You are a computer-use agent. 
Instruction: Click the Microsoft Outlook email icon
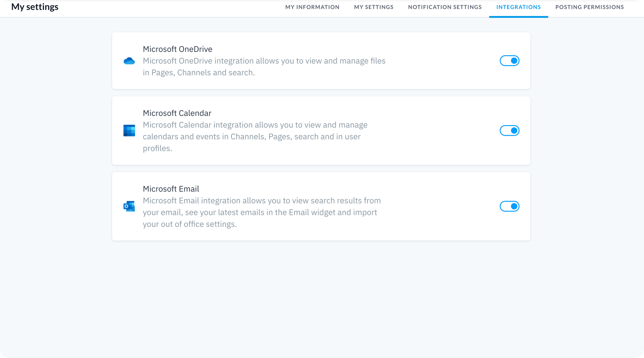coord(129,206)
